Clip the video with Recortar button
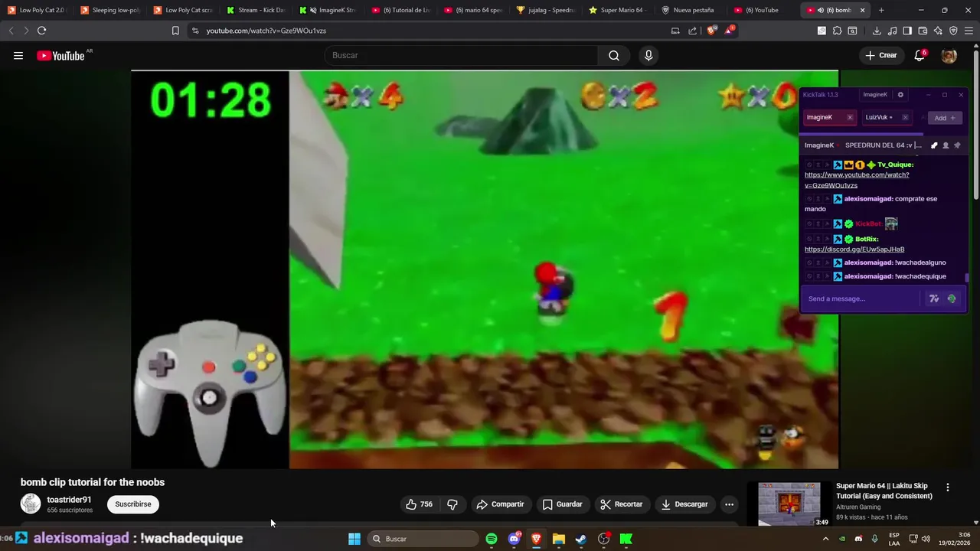The image size is (980, 551). [x=622, y=504]
